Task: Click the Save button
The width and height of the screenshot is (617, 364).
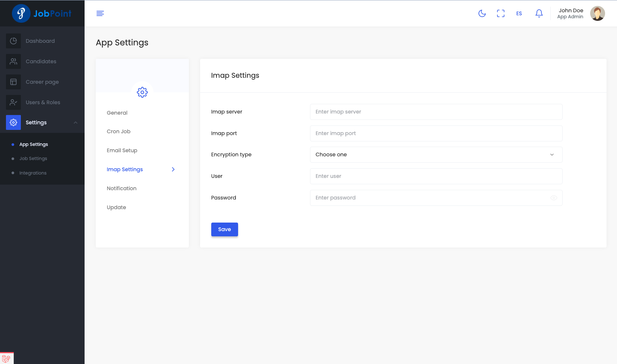Action: coord(224,230)
